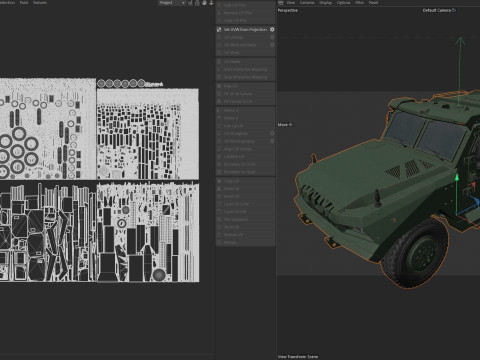Click the Cycle UV CW command

[x=246, y=212]
